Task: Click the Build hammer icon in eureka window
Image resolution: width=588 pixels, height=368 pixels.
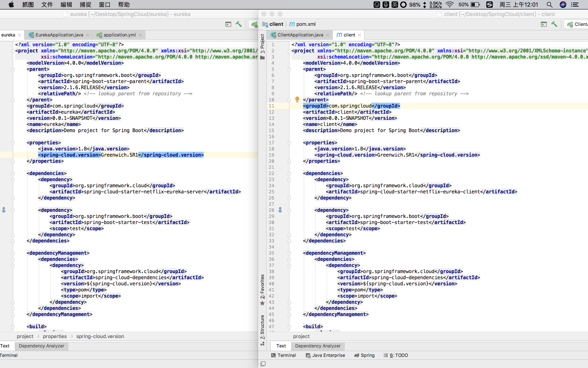Action: coord(239,24)
